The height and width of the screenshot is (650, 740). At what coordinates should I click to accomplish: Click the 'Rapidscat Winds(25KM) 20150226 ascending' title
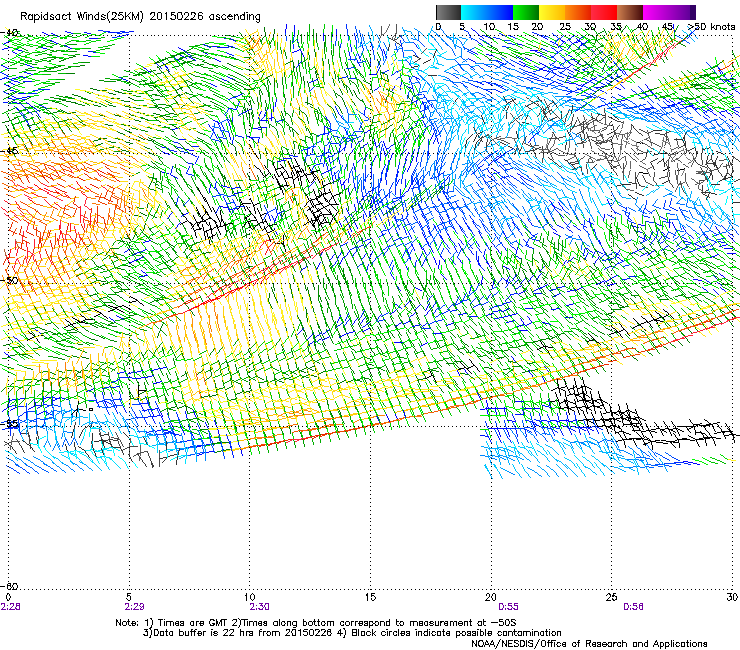140,17
